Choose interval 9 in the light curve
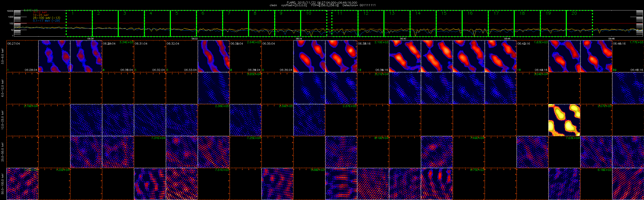Viewport: 644px width, 200px height. coord(288,24)
